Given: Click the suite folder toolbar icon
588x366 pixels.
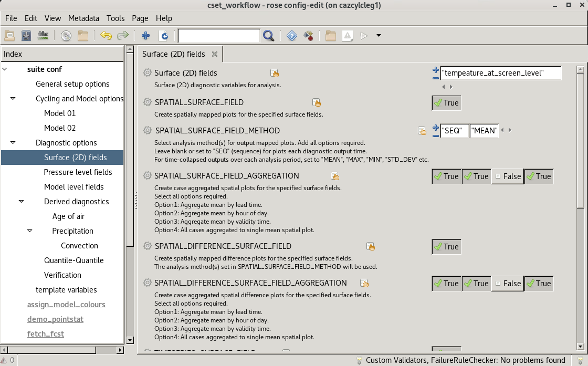Looking at the screenshot, I should coord(330,36).
